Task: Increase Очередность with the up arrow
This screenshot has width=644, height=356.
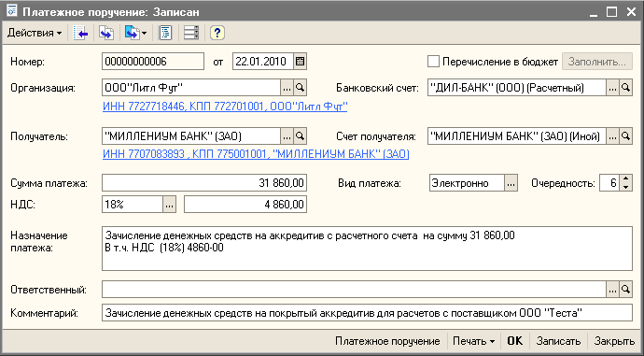Action: click(625, 178)
